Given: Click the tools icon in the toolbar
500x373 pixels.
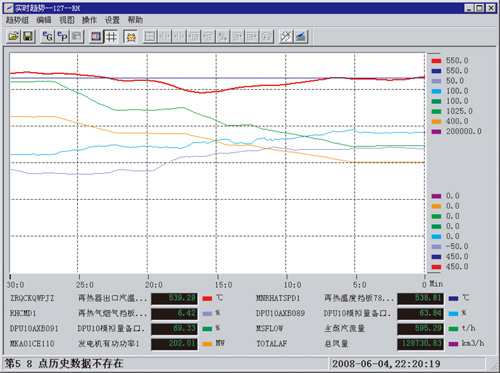Looking at the screenshot, I should click(x=286, y=36).
